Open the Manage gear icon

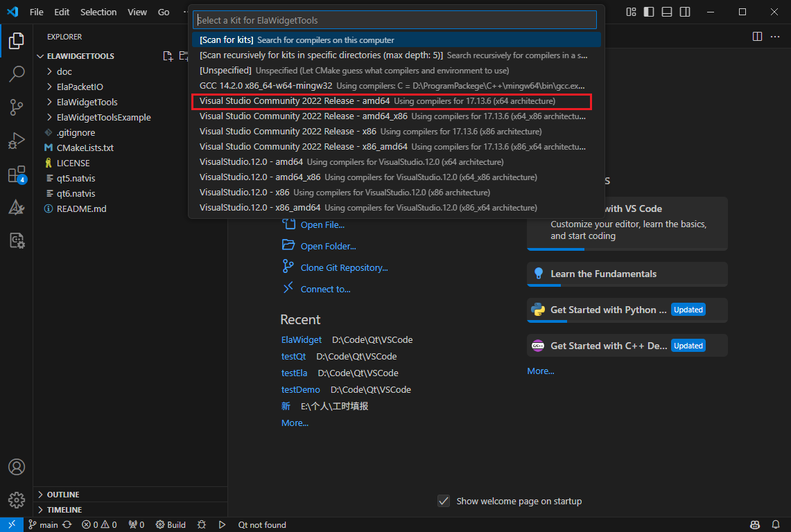tap(16, 499)
